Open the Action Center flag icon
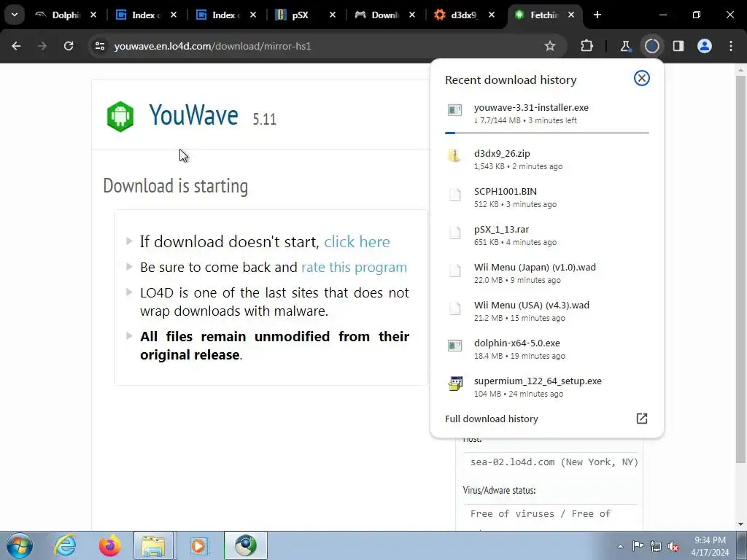 pos(638,546)
